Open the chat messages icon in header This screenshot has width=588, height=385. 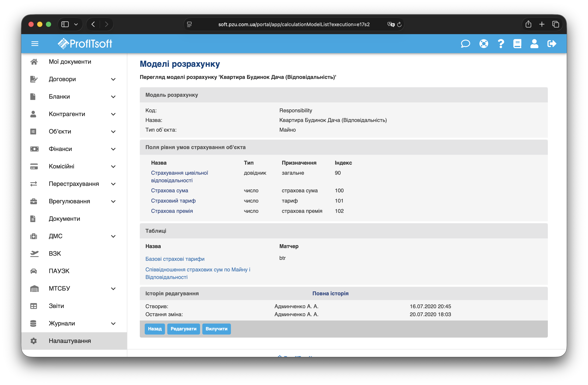coord(465,44)
